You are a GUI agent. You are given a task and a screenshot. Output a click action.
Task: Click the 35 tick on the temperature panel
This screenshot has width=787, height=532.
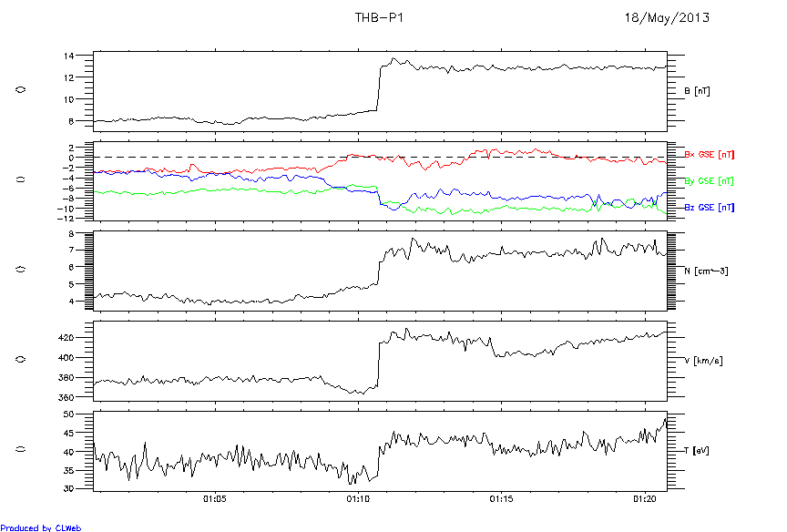68,470
